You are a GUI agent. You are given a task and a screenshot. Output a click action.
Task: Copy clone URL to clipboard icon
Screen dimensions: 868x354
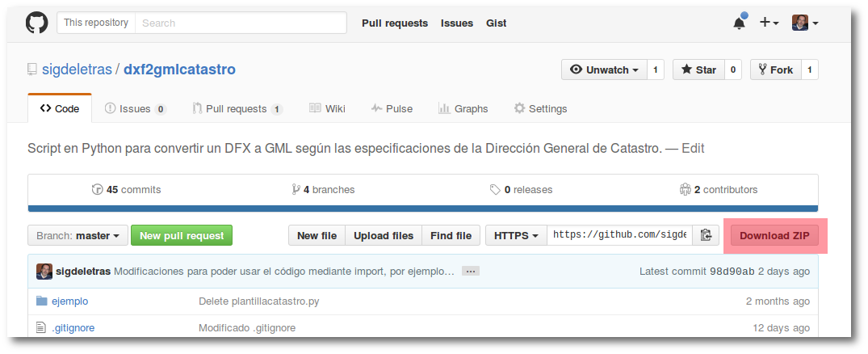pos(706,235)
